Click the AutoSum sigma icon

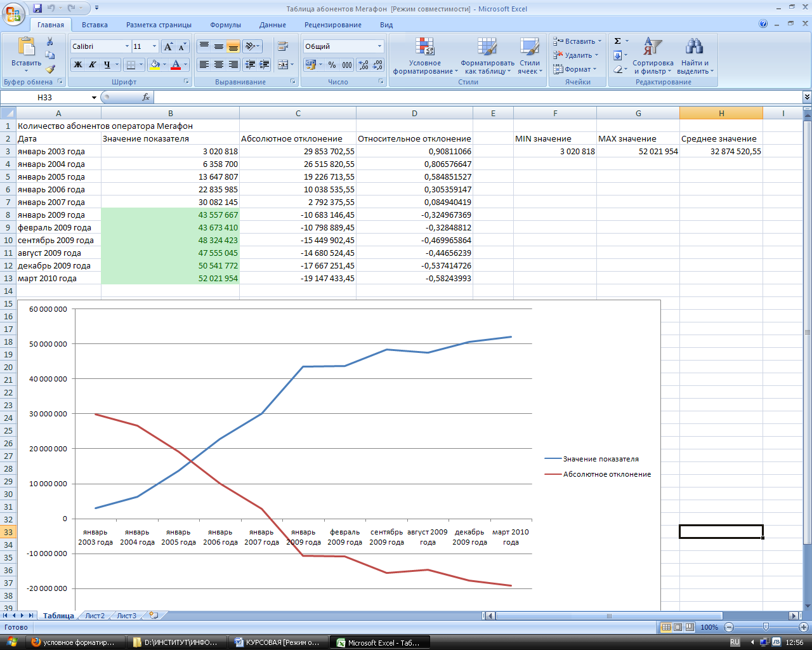click(617, 41)
